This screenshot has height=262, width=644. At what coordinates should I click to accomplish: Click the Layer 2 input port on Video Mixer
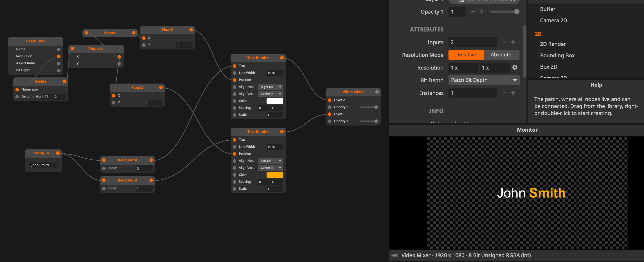(329, 100)
